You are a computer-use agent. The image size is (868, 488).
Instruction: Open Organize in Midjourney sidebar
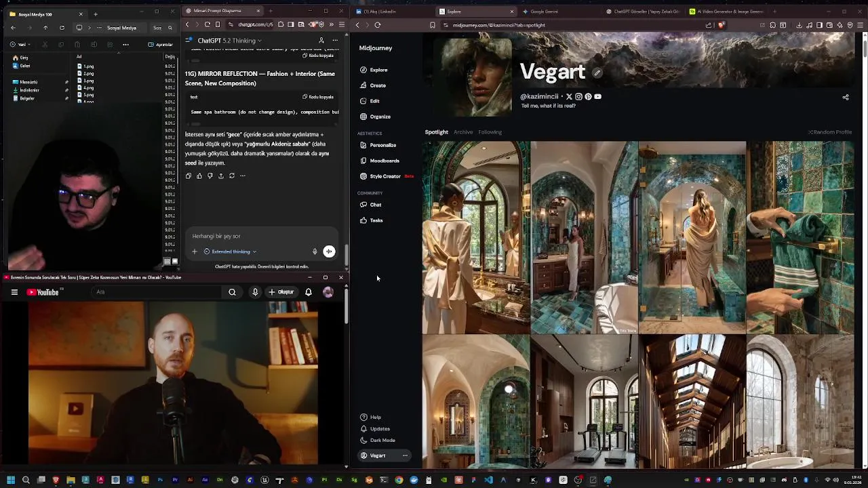[x=375, y=117]
